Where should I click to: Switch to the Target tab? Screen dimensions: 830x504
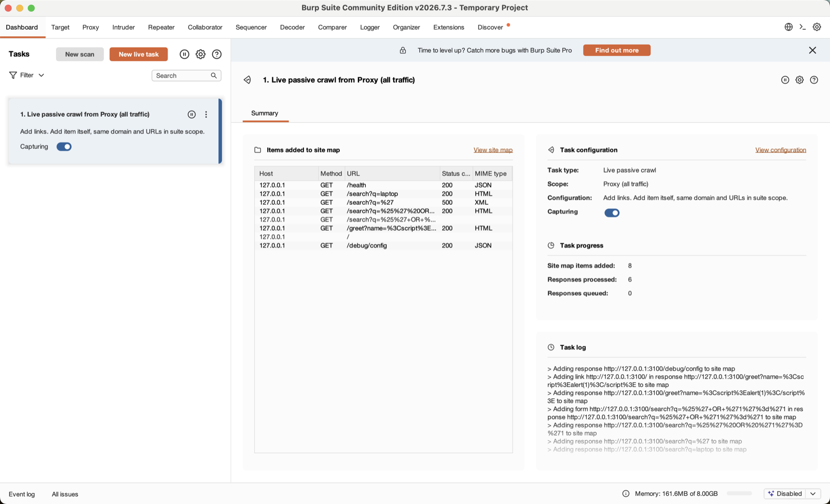pos(60,27)
